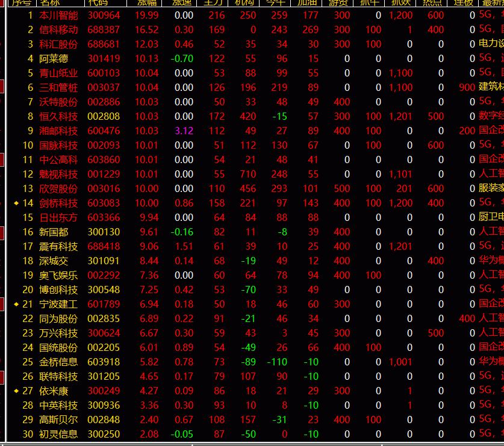Click the diamond marker beside row 21 宁波建工
Image resolution: width=504 pixels, height=446 pixels.
[x=16, y=304]
